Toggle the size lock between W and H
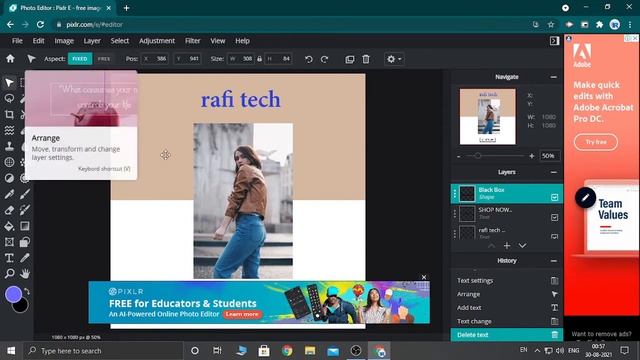640x360 pixels. (x=259, y=59)
